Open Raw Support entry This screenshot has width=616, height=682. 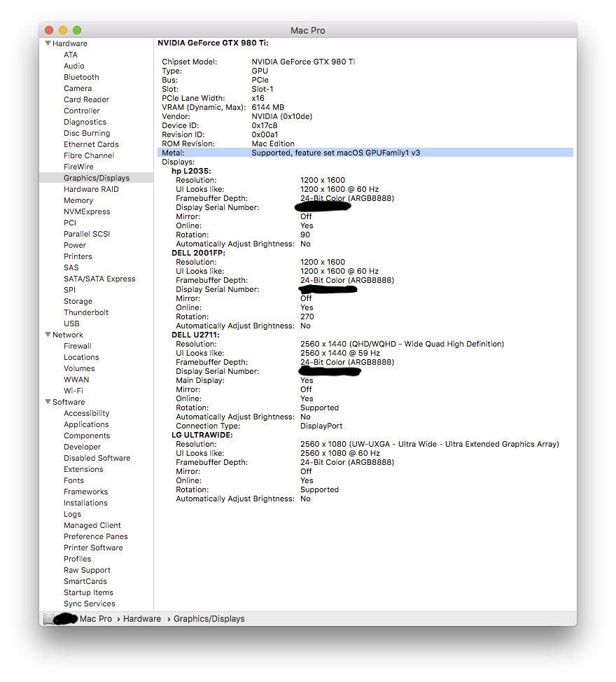(87, 570)
